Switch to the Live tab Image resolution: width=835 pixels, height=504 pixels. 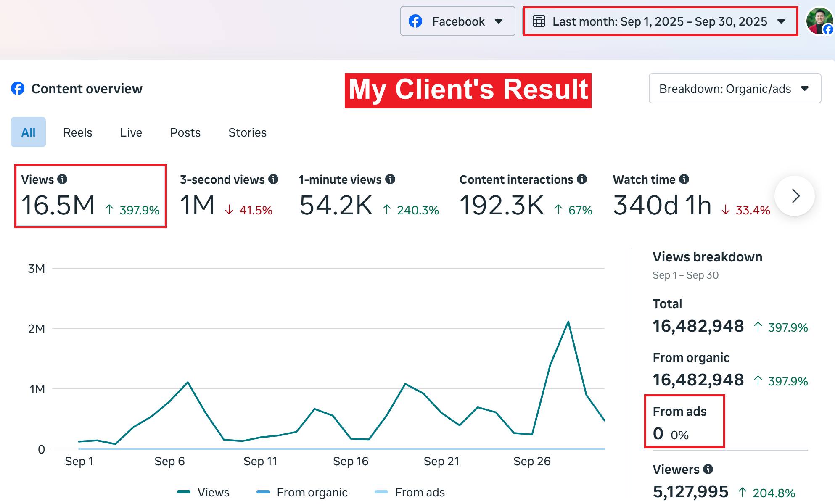pos(131,132)
